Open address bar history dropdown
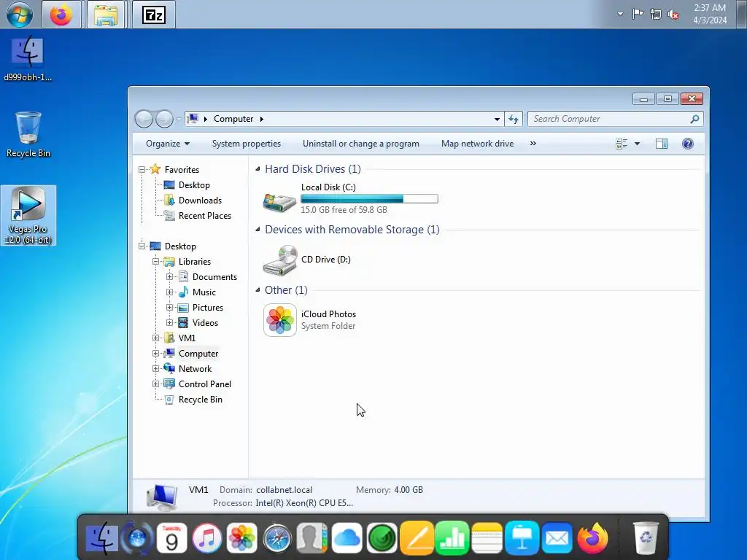The width and height of the screenshot is (747, 560). [x=496, y=119]
